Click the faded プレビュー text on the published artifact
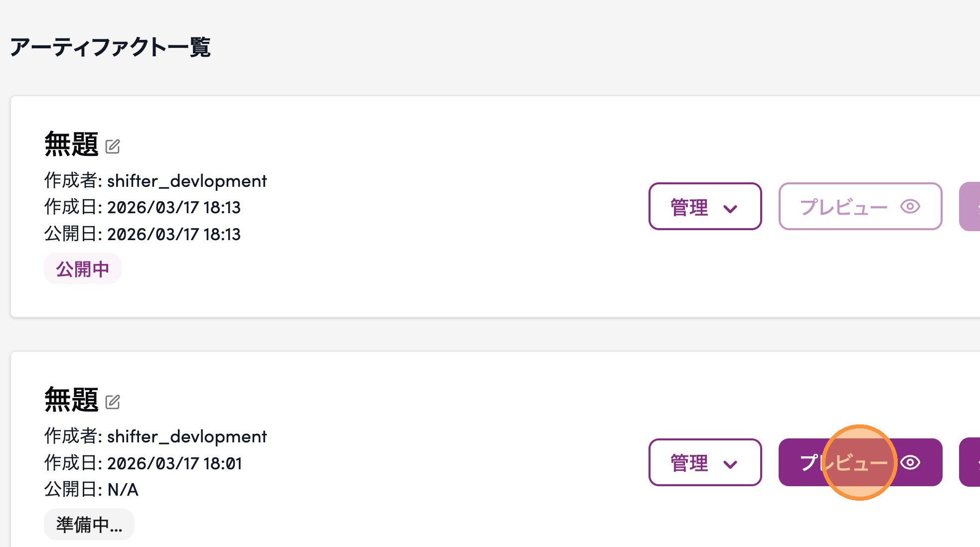This screenshot has height=547, width=980. [x=843, y=207]
